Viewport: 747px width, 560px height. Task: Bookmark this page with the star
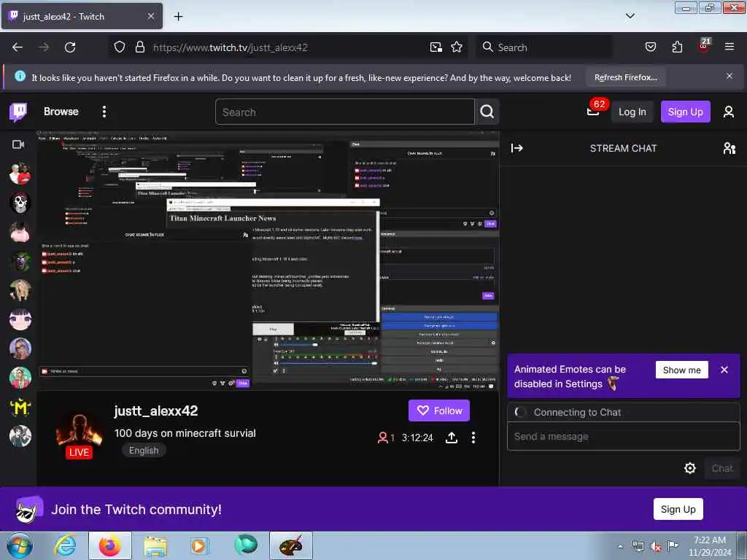pyautogui.click(x=457, y=47)
